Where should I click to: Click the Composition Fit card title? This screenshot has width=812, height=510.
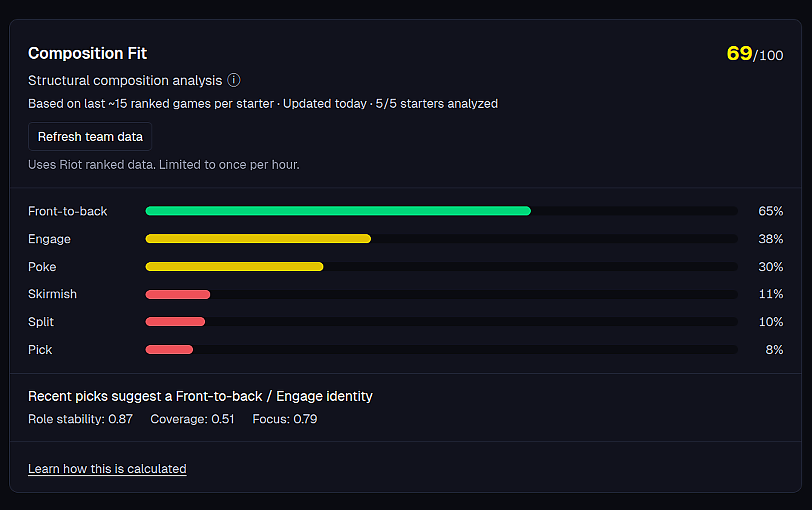tap(87, 53)
